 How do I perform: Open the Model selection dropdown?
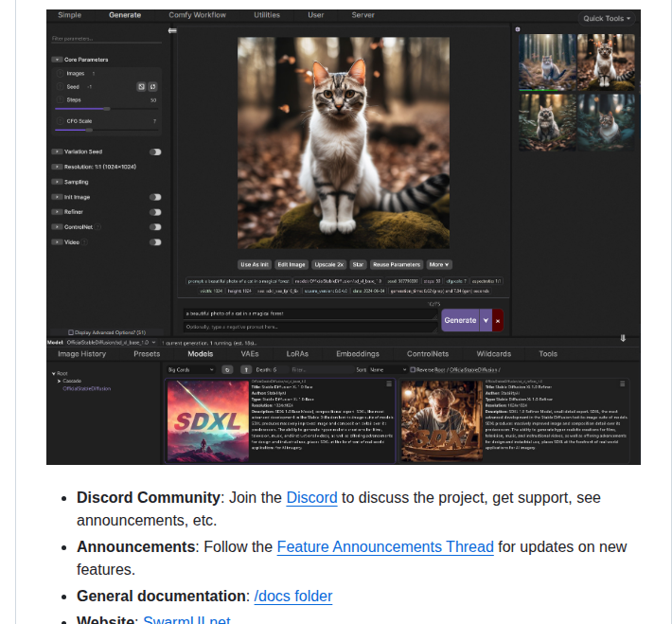pyautogui.click(x=111, y=343)
